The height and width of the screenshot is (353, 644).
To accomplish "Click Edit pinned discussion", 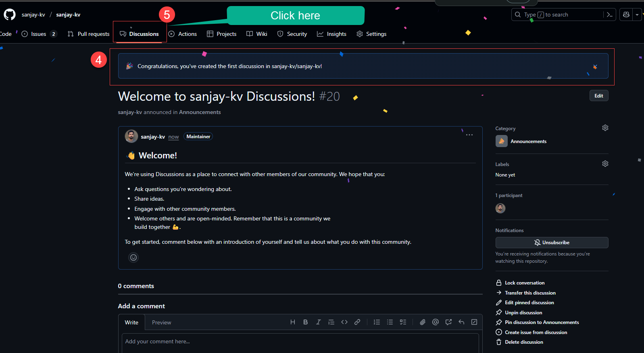I will tap(525, 303).
